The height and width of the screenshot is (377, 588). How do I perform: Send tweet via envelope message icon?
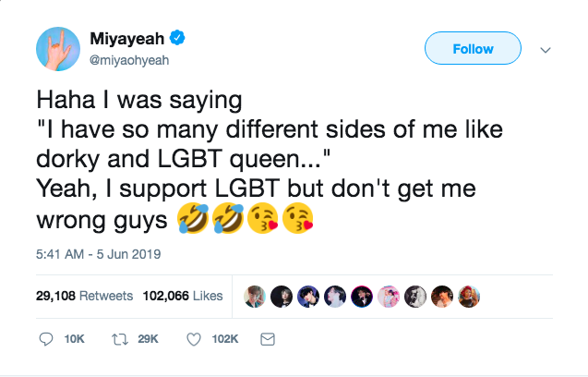268,339
